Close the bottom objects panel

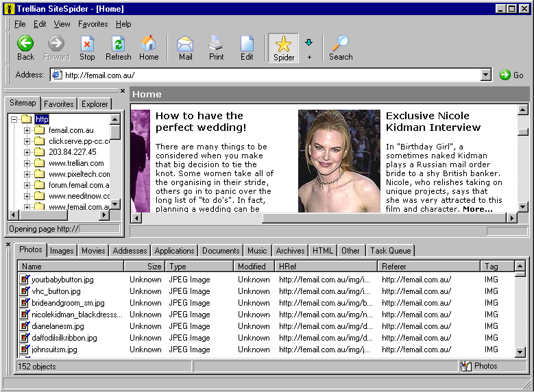click(8, 244)
